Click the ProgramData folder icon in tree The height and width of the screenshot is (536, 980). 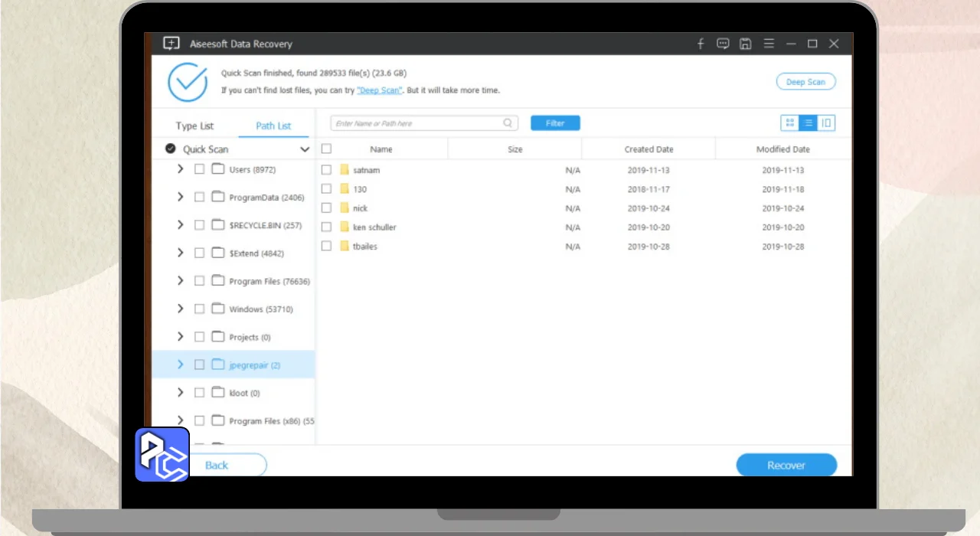click(x=217, y=197)
